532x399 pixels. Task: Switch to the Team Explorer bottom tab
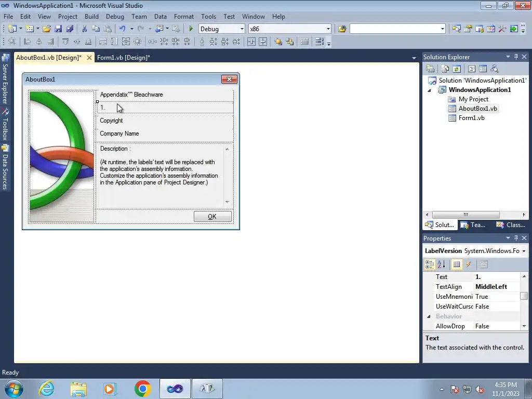[473, 224]
